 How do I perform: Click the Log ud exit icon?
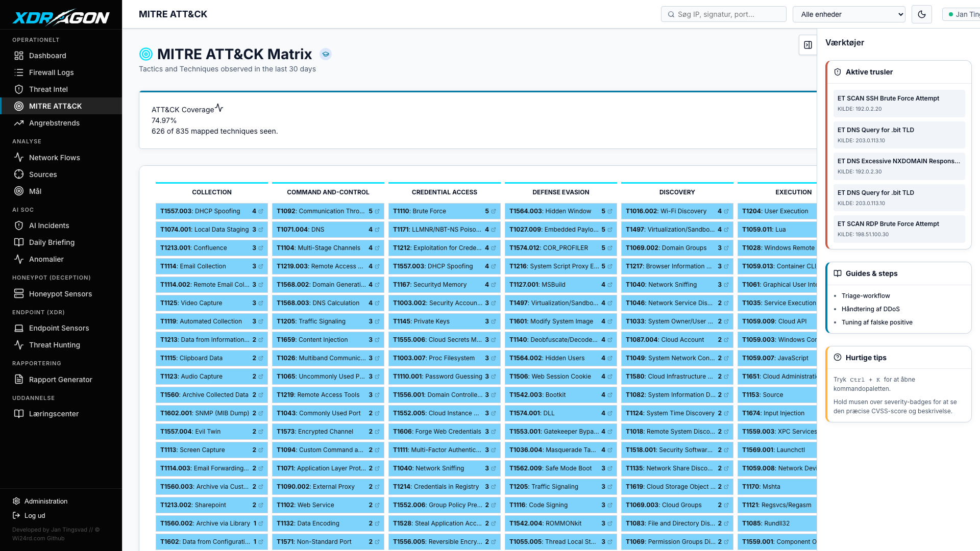click(x=16, y=516)
